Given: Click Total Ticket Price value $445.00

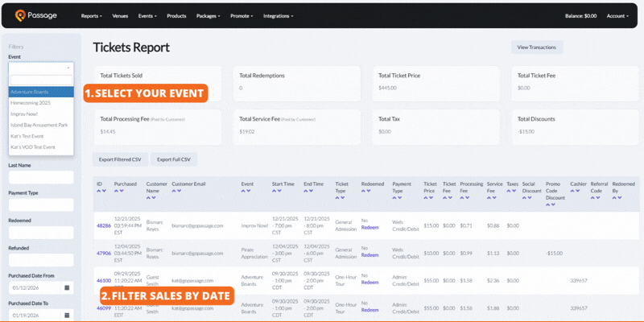Looking at the screenshot, I should point(387,88).
